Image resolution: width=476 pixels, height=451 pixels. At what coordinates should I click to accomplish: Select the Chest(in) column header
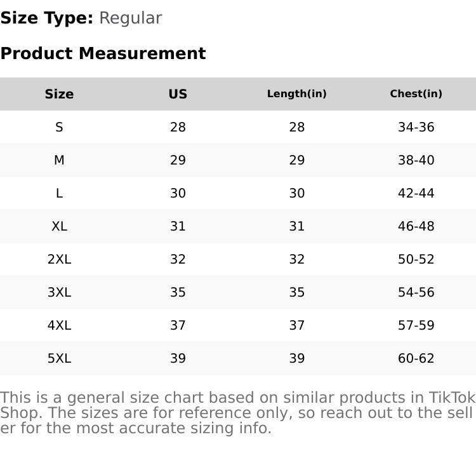[x=416, y=94]
